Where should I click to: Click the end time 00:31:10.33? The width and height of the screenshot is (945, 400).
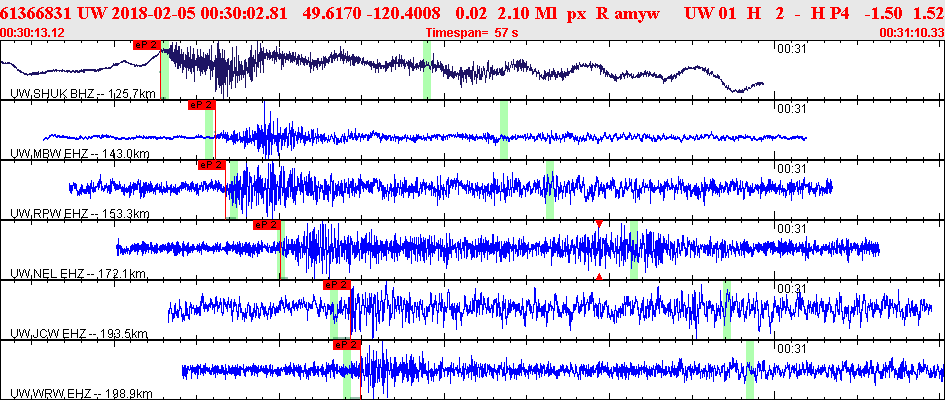911,33
